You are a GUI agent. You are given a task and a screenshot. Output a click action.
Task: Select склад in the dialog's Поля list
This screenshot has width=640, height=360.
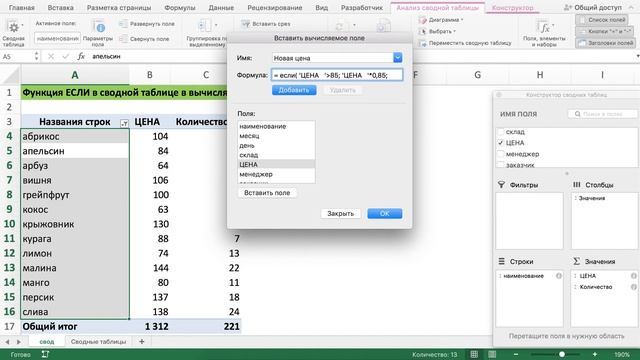(276, 155)
